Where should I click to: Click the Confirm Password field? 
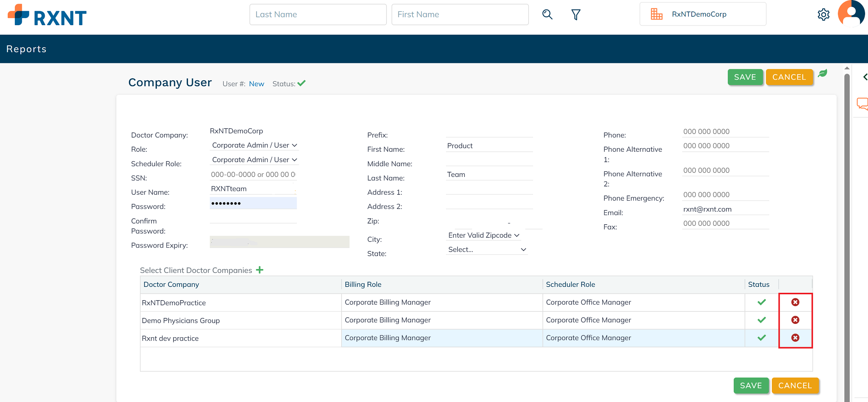point(253,218)
